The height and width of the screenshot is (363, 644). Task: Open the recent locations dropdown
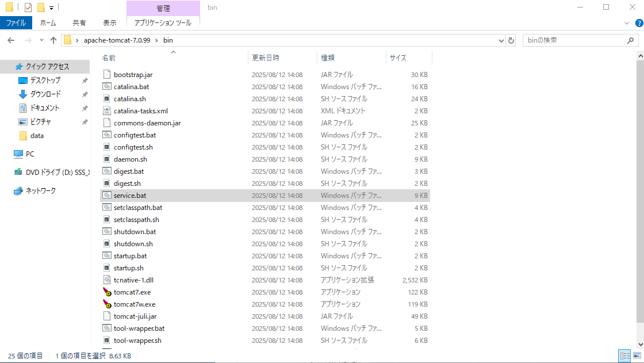[x=41, y=40]
